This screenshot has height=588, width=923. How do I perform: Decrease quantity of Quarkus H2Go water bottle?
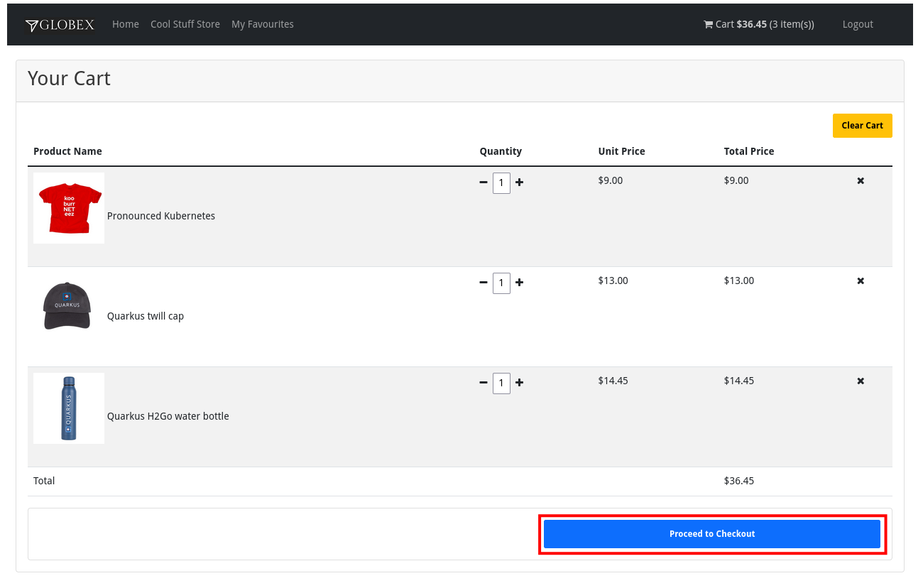click(484, 383)
